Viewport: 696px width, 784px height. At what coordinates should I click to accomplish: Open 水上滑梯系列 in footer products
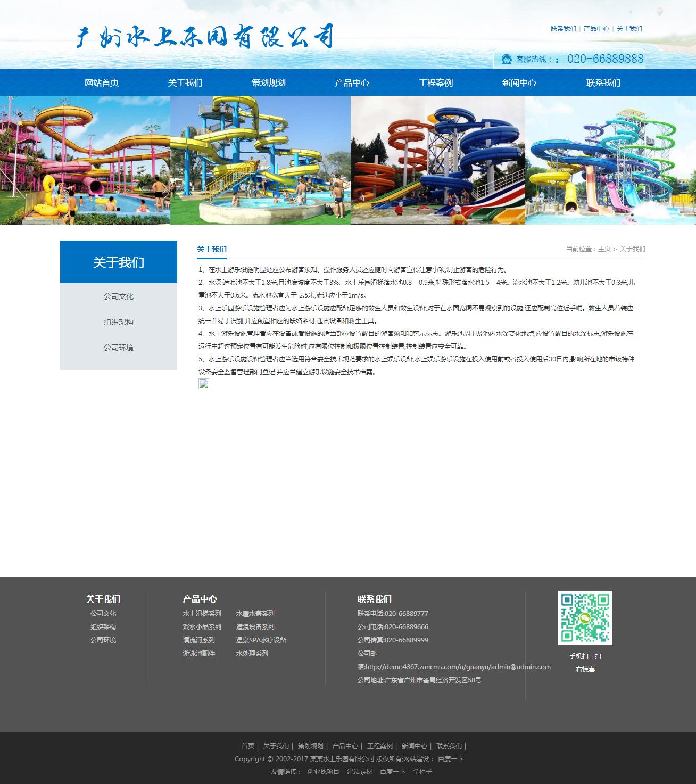202,614
